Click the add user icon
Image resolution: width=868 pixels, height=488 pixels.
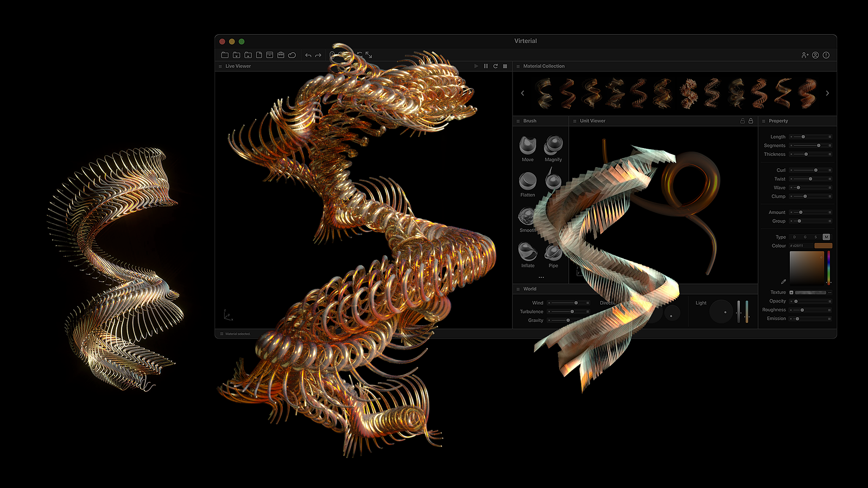coord(805,55)
